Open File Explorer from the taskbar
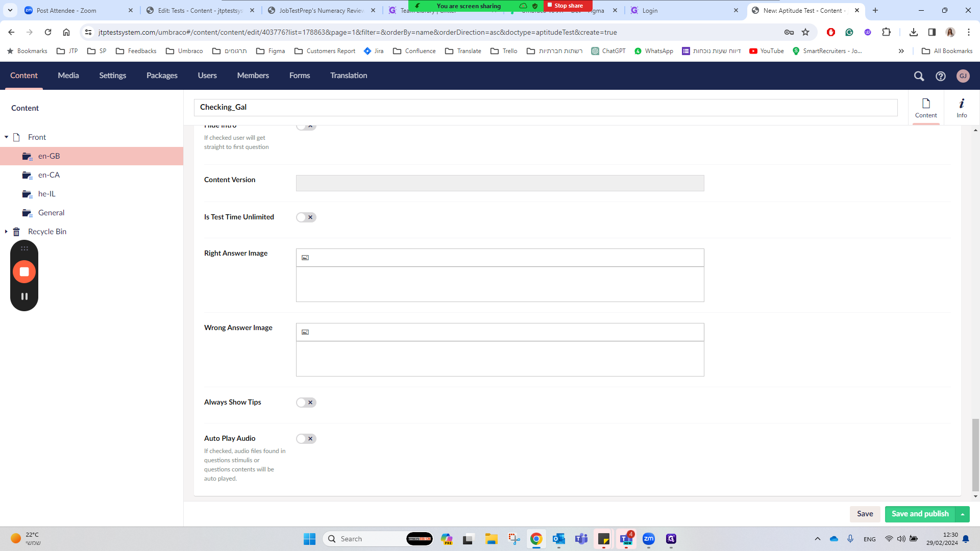The height and width of the screenshot is (551, 980). [x=491, y=539]
